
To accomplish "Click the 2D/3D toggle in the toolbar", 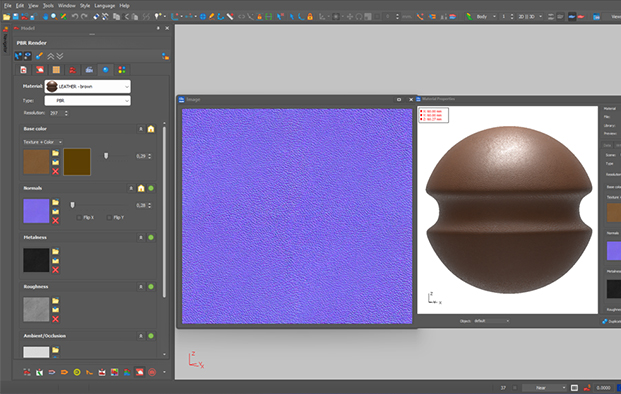I will click(529, 17).
